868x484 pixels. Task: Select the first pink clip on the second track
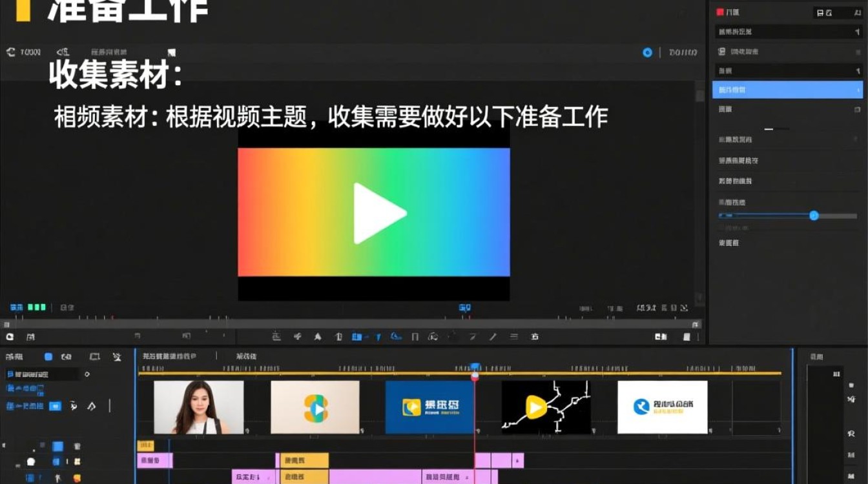[155, 461]
